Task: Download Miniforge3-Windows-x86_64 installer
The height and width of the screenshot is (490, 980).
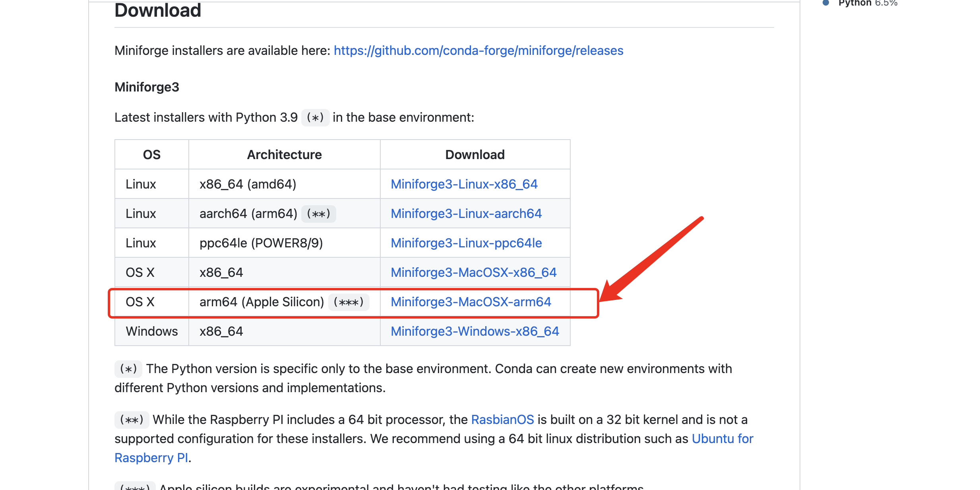Action: pyautogui.click(x=475, y=331)
